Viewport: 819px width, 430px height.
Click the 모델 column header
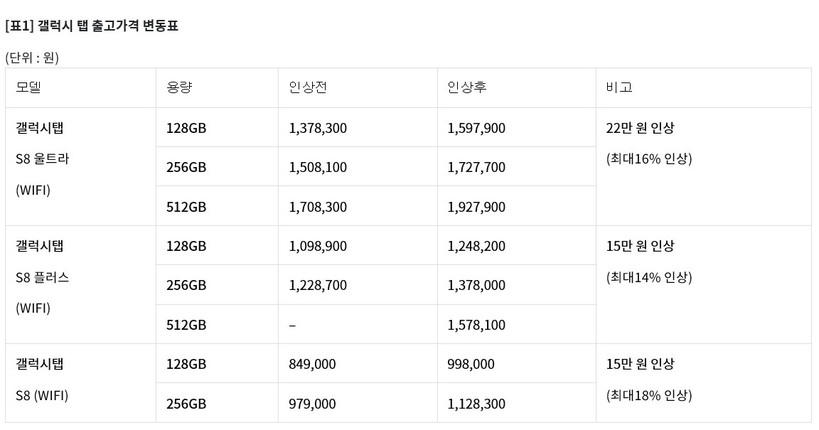[x=28, y=87]
